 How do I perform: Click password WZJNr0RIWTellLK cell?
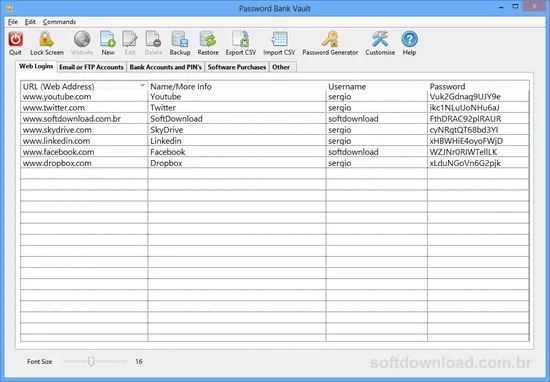pyautogui.click(x=478, y=152)
